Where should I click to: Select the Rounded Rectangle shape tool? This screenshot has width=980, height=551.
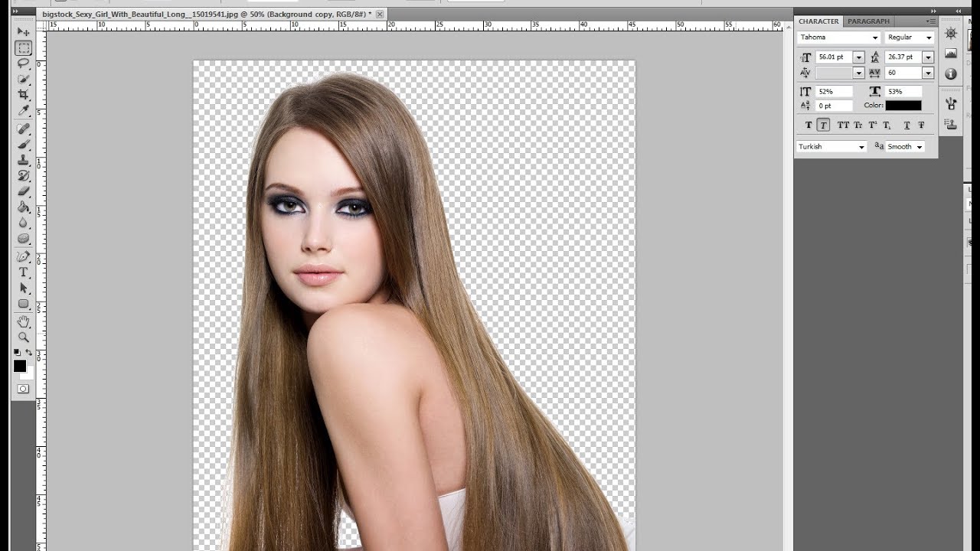pyautogui.click(x=23, y=303)
